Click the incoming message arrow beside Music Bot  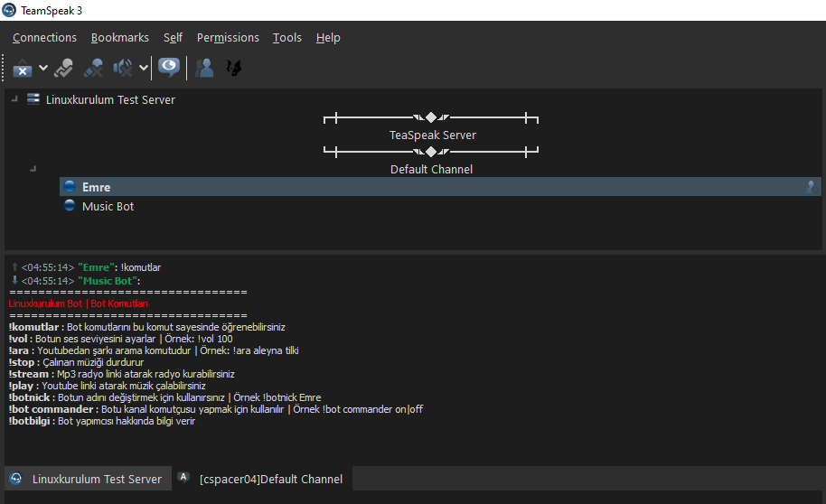pos(14,280)
